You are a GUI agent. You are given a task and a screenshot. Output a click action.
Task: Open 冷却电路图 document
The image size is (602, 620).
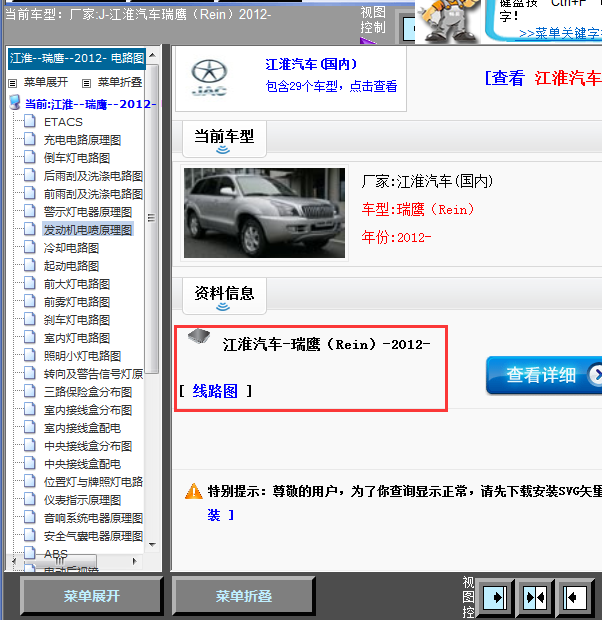click(71, 248)
